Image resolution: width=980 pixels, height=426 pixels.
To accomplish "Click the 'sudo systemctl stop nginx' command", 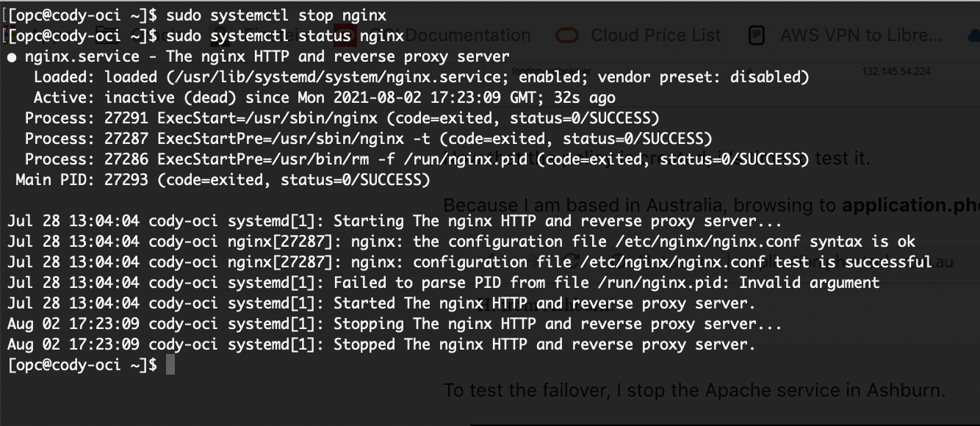I will 276,15.
